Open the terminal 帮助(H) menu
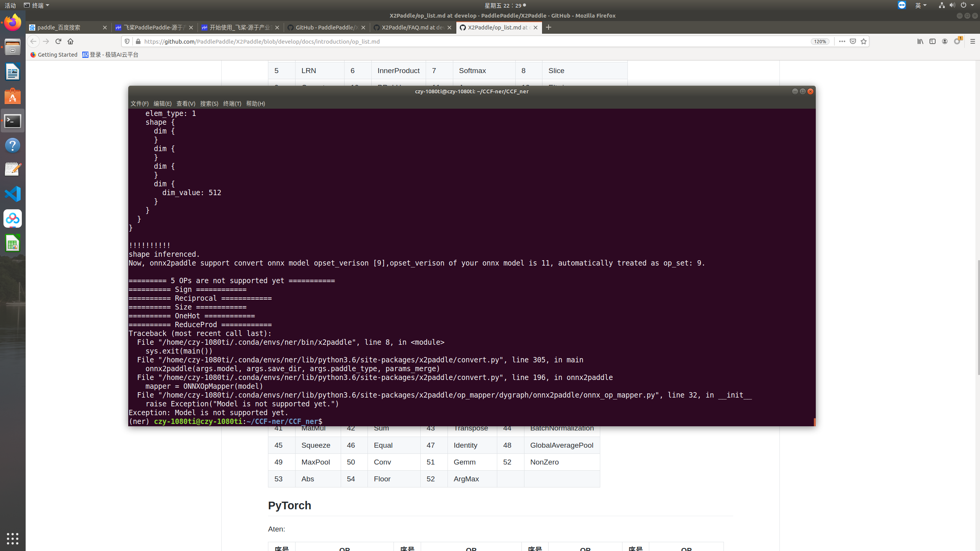980x551 pixels. (x=255, y=104)
